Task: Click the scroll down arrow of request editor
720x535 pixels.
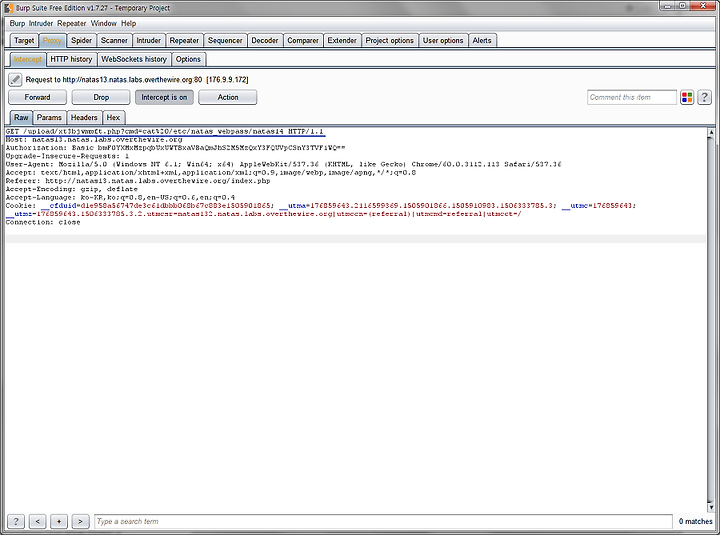Action: click(x=711, y=507)
